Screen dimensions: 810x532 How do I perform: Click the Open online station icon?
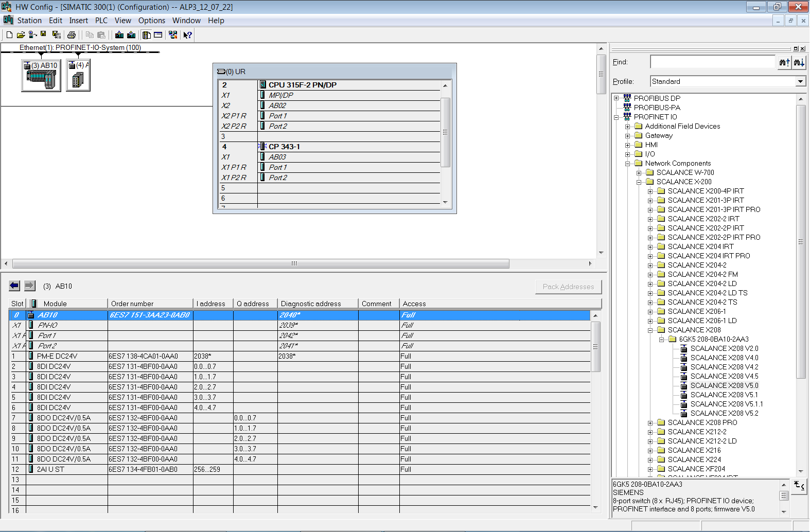point(32,35)
